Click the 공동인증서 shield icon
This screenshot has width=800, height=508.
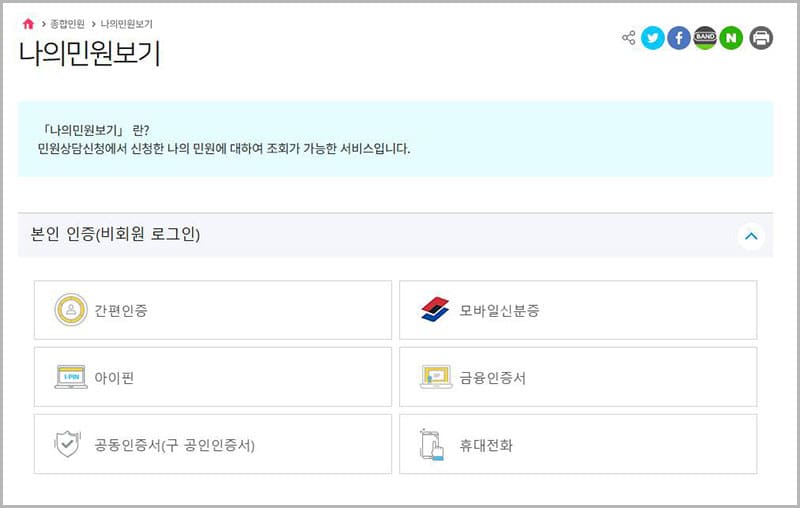(x=68, y=444)
